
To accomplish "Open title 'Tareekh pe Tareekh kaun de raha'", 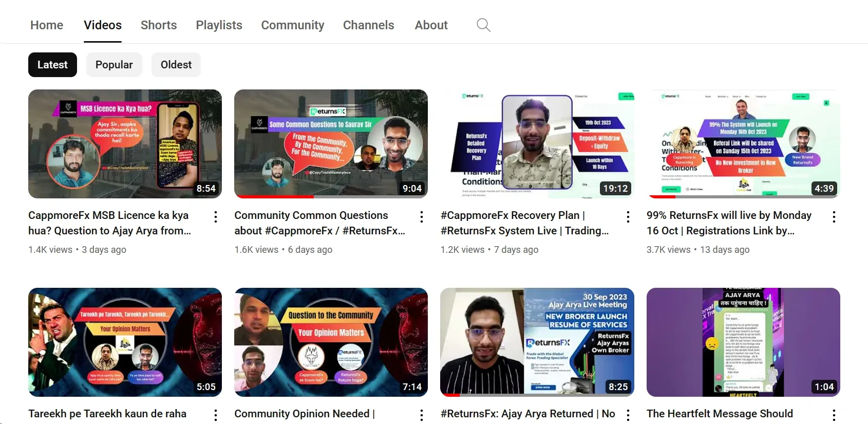I will tap(107, 414).
